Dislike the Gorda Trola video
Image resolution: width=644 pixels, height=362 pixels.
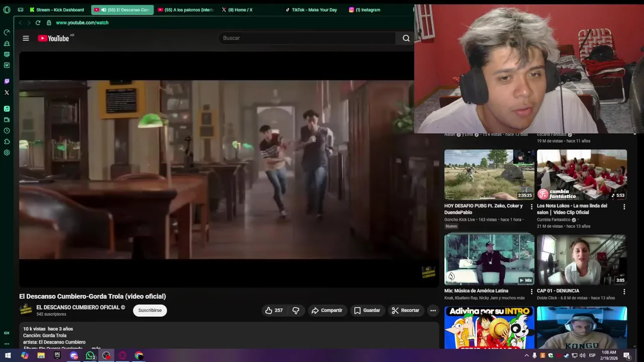pyautogui.click(x=296, y=310)
